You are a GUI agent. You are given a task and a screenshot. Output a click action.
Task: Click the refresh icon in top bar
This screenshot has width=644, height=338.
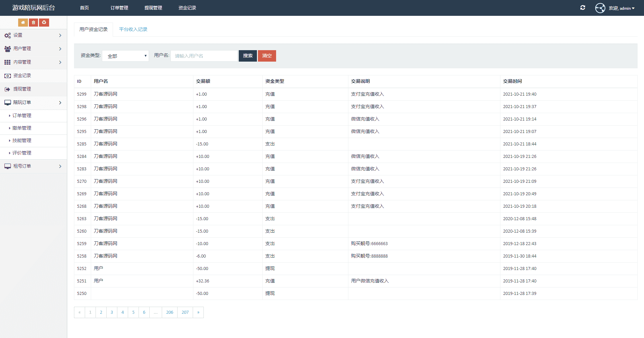coord(582,8)
